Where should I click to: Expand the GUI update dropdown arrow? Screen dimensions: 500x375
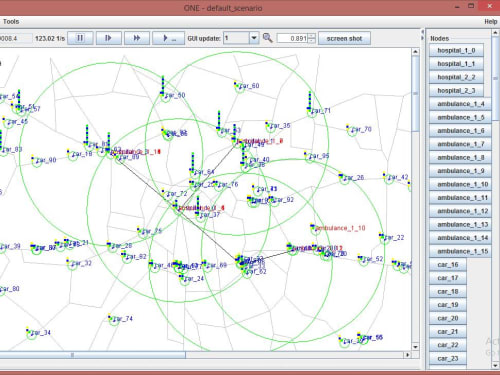tap(254, 38)
